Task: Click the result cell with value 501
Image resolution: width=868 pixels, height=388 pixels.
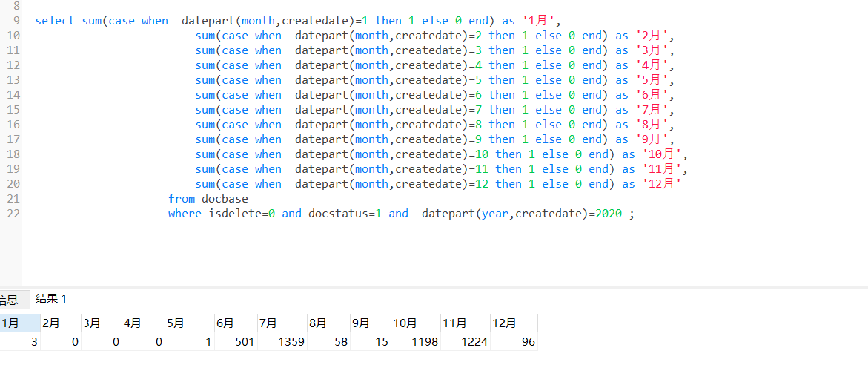Action: (x=236, y=342)
